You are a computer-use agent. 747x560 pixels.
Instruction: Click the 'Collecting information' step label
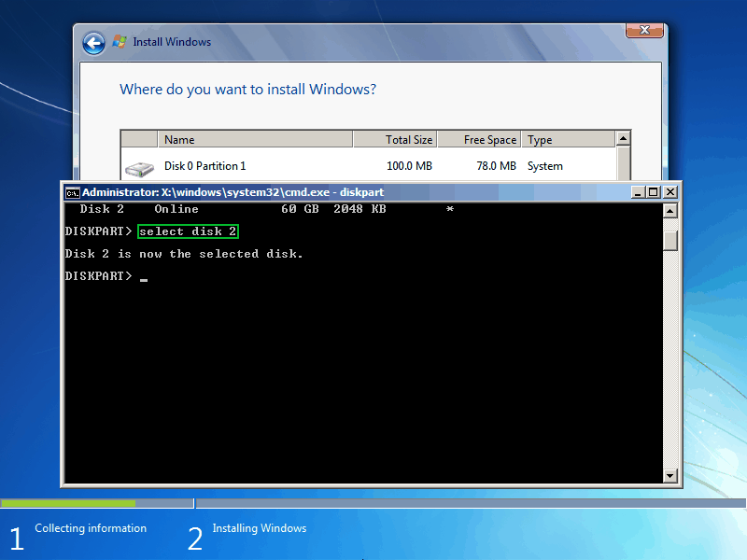click(91, 528)
